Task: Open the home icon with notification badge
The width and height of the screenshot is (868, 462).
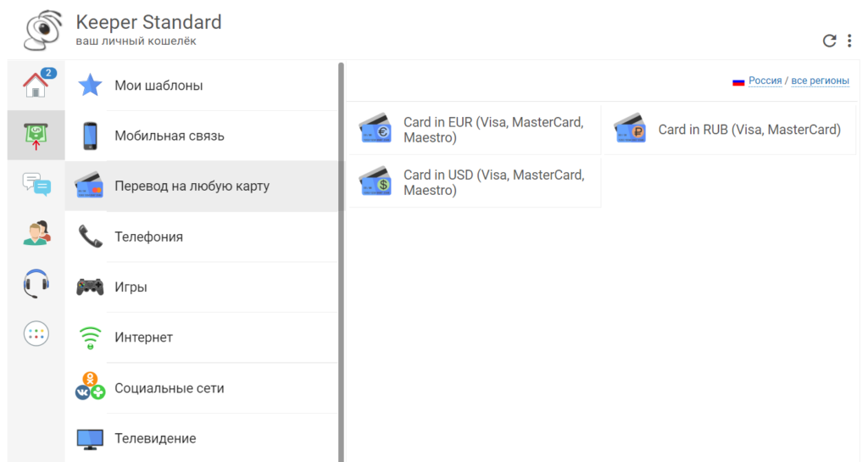Action: pyautogui.click(x=36, y=85)
